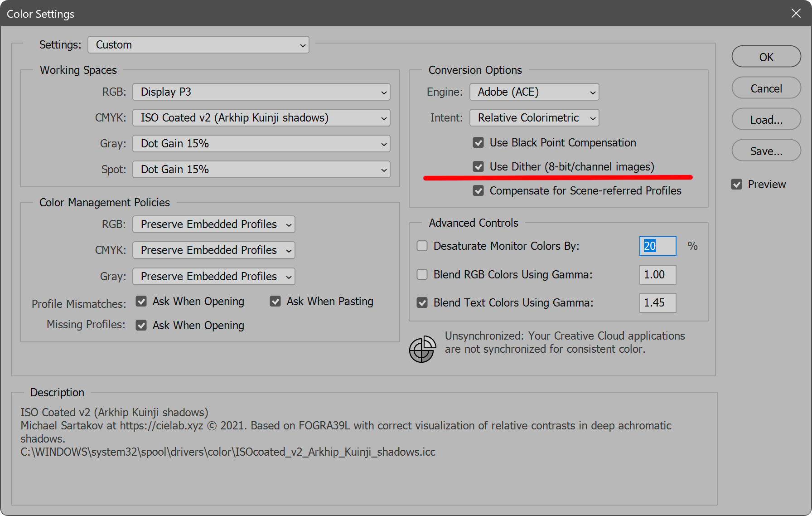Enable Blend RGB Colors Using Gamma
Image resolution: width=812 pixels, height=516 pixels.
[x=422, y=275]
